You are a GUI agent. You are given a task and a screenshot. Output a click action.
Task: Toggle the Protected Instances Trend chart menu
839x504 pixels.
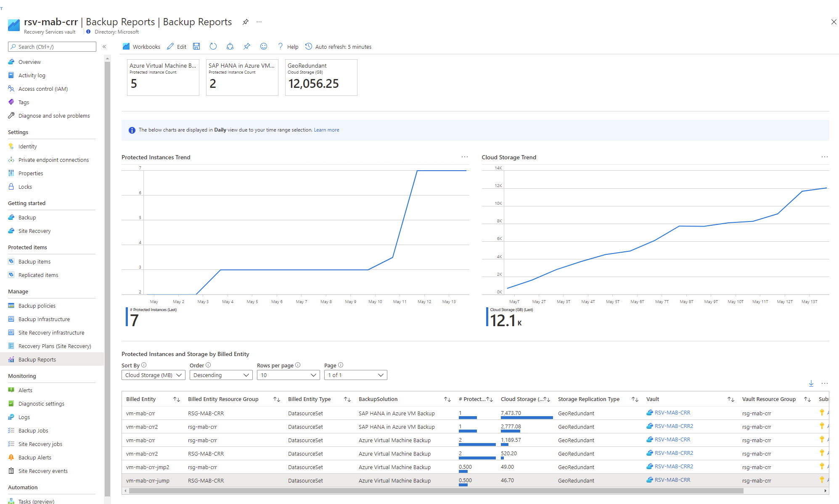pos(464,157)
